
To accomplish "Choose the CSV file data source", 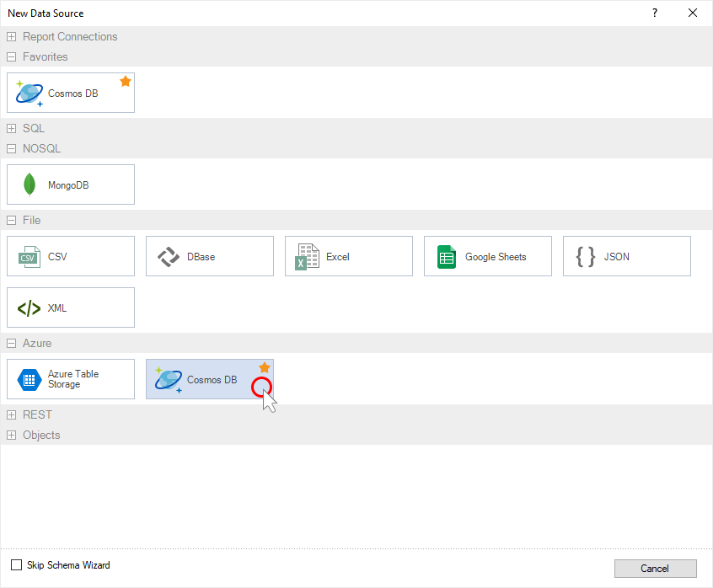I will pyautogui.click(x=70, y=256).
